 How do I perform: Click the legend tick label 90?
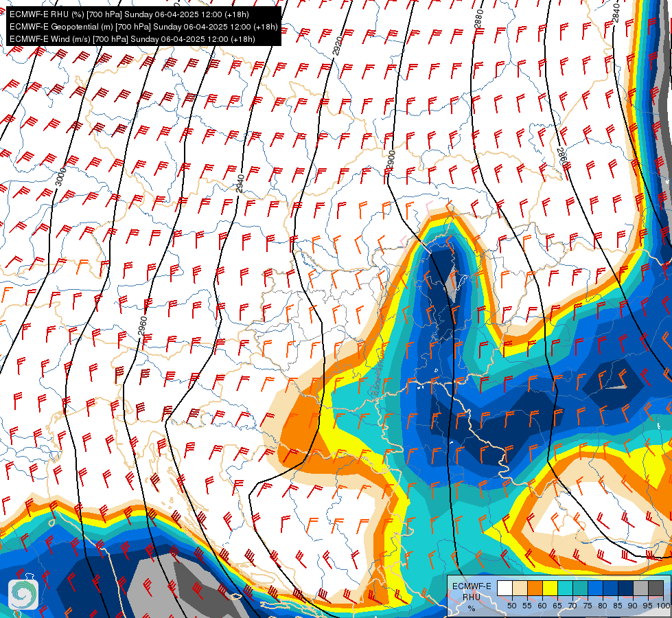[633, 606]
